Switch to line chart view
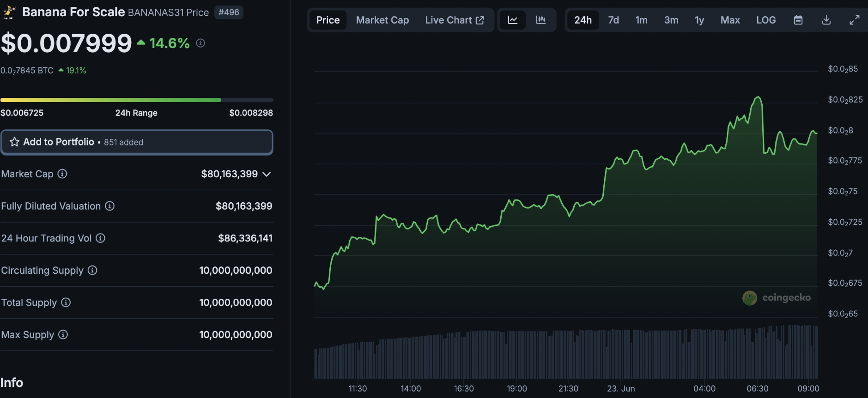Viewport: 868px width, 398px height. [x=513, y=20]
